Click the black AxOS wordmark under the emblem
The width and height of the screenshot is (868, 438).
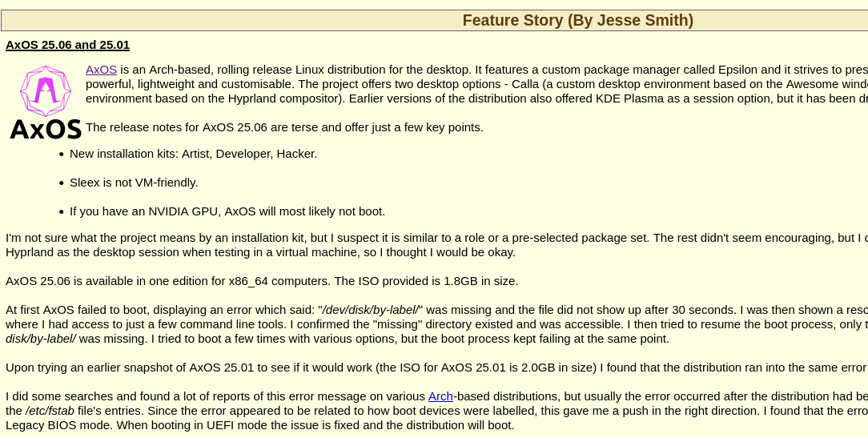46,130
